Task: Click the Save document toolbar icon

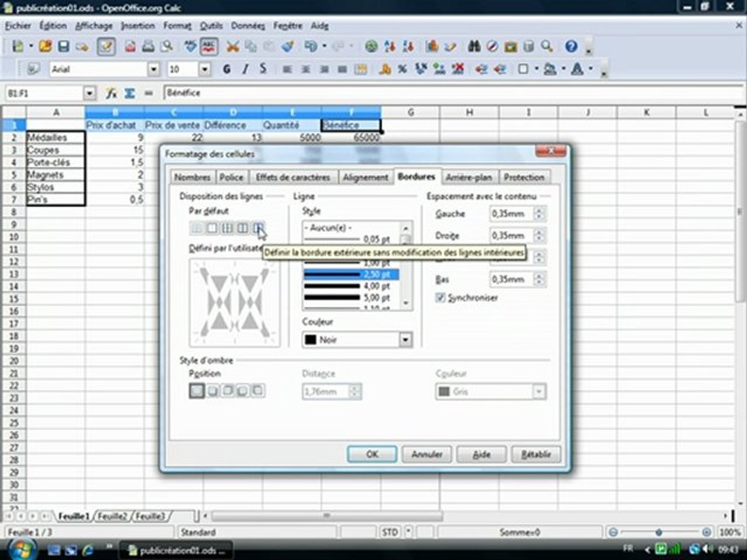Action: [64, 47]
